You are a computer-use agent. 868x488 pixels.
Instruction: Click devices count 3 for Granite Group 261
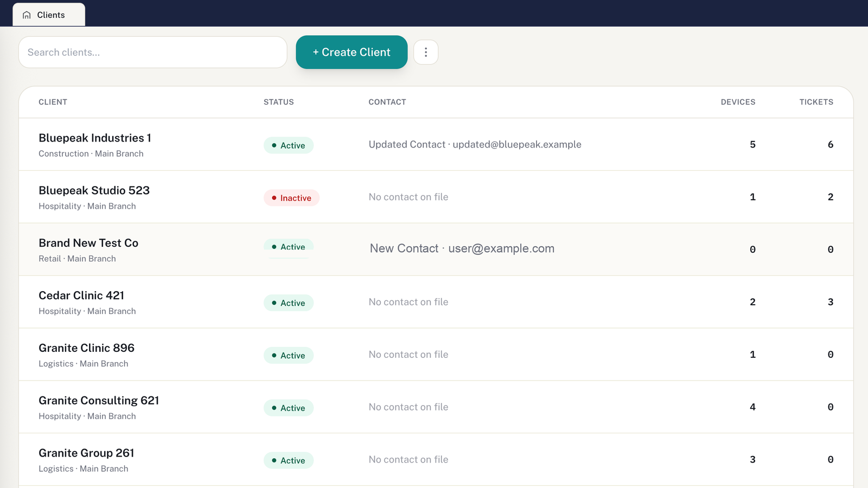coord(752,459)
